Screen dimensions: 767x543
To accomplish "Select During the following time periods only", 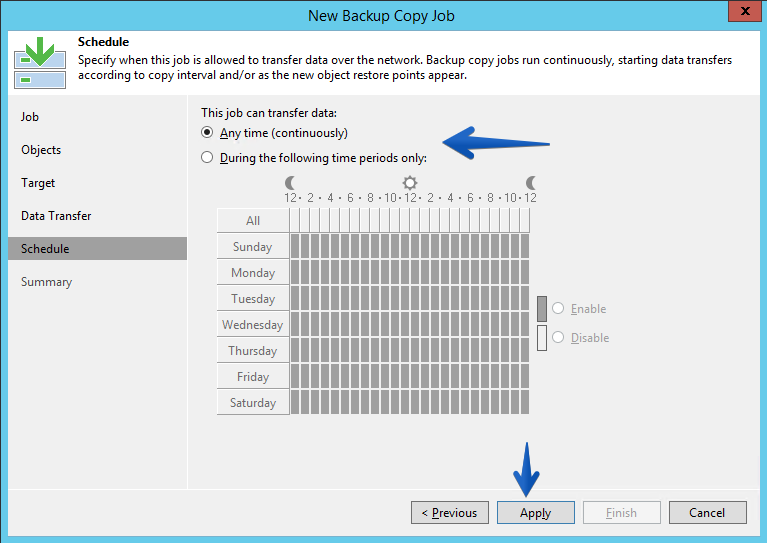I will [207, 158].
